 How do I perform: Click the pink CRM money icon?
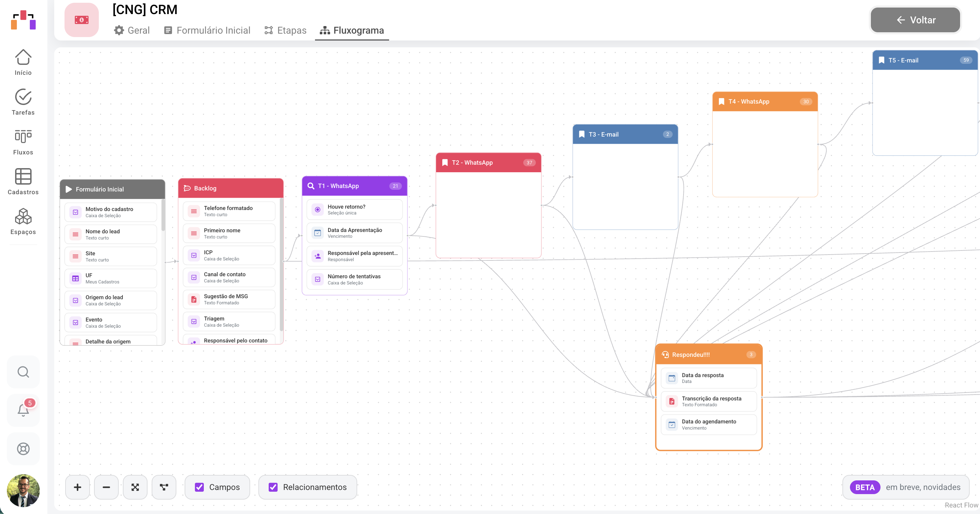point(81,20)
